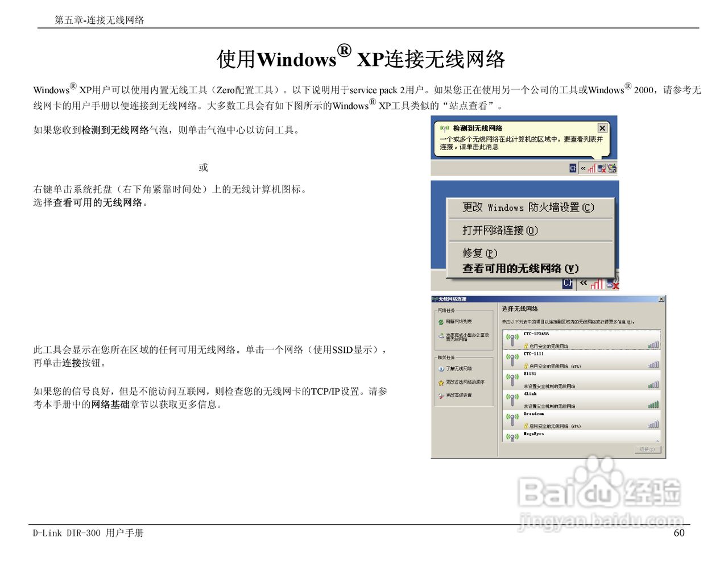Image resolution: width=728 pixels, height=562 pixels.
Task: Click the rightmost tray icon under the balloon
Action: click(x=612, y=168)
